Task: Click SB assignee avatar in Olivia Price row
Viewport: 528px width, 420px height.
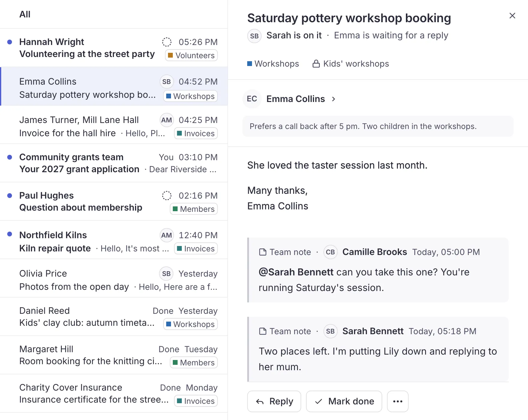Action: (x=166, y=274)
